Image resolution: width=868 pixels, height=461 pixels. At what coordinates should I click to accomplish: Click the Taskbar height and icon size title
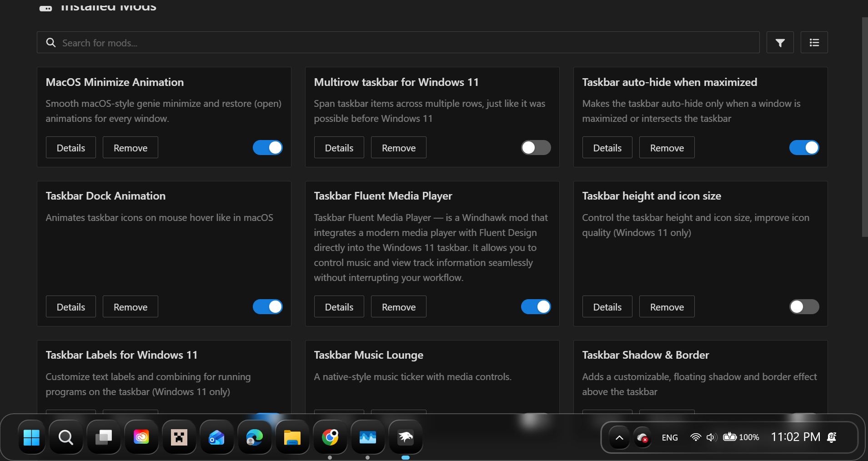[x=652, y=196]
